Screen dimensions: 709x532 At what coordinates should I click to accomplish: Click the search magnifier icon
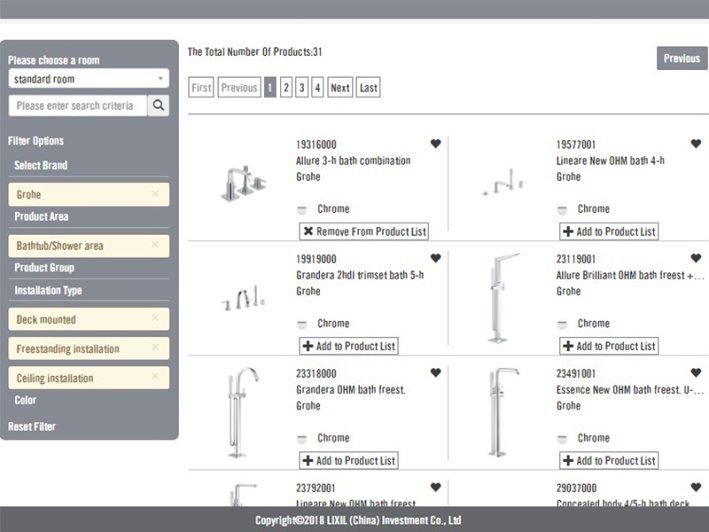click(x=158, y=105)
